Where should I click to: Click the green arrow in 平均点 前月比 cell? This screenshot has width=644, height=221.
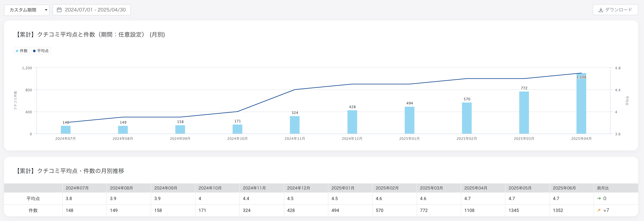[x=599, y=198]
